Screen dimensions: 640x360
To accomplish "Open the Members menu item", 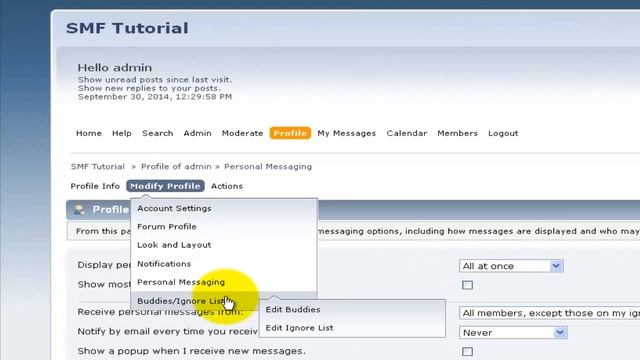I will 457,133.
